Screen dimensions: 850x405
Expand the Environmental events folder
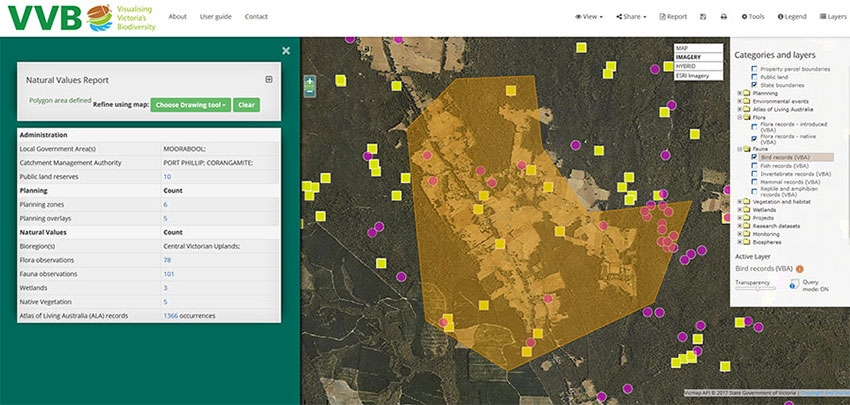pos(739,101)
